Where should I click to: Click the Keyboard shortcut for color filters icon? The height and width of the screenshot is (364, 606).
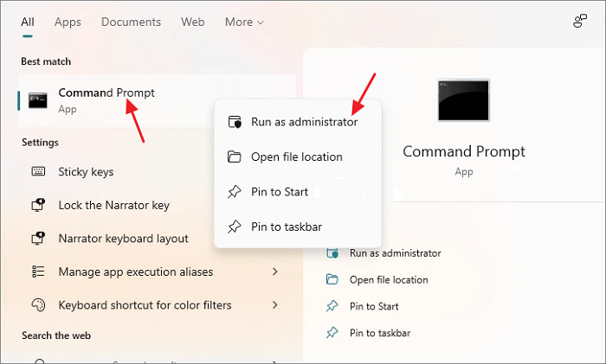38,305
